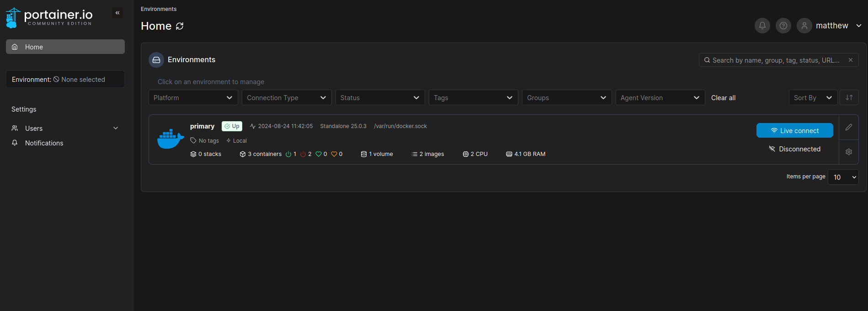The image size is (868, 311).
Task: Go to Home in sidebar
Action: point(65,47)
